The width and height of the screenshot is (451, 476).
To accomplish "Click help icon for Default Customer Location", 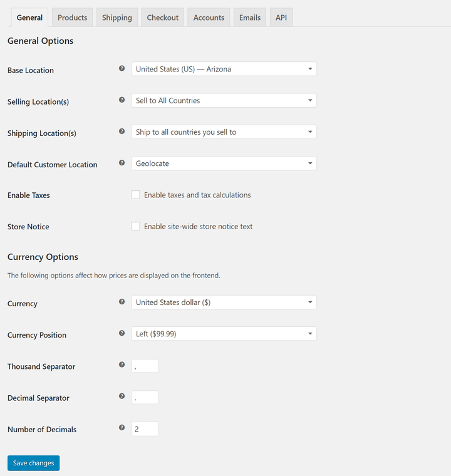I will (122, 163).
